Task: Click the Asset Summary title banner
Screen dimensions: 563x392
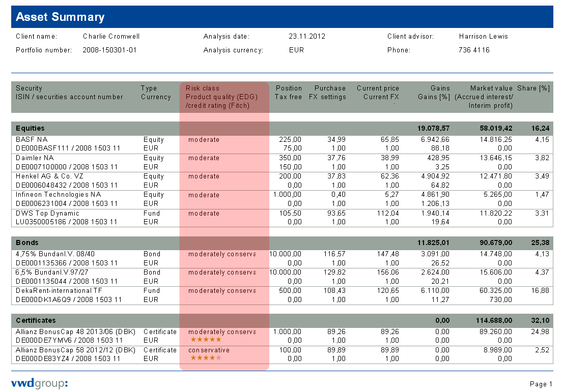Action: (x=281, y=17)
